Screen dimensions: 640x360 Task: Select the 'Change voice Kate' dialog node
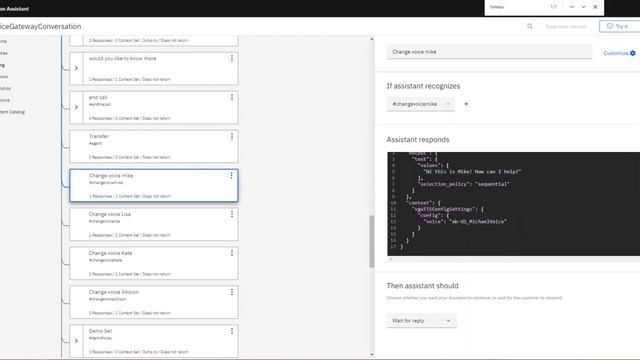[154, 263]
